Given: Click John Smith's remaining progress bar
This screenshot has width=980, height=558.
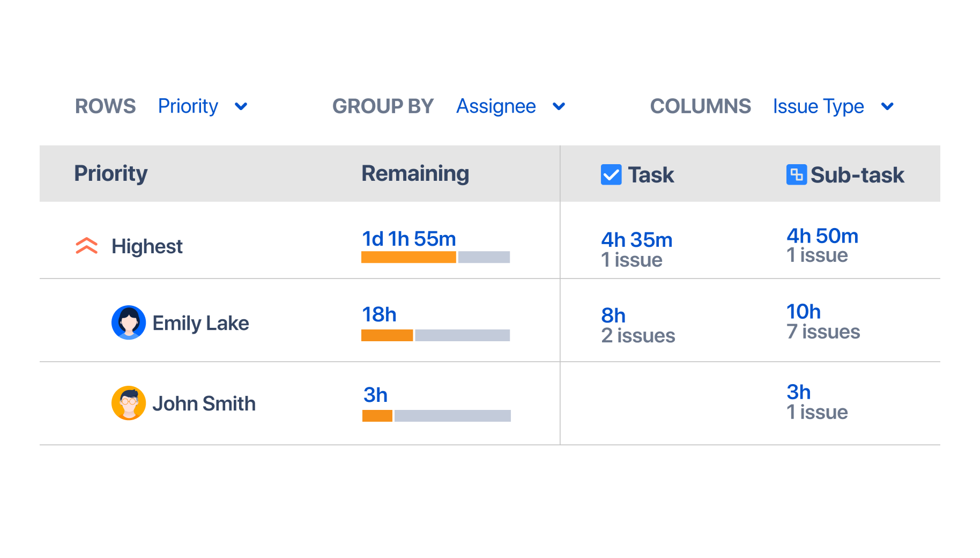Looking at the screenshot, I should [x=436, y=416].
